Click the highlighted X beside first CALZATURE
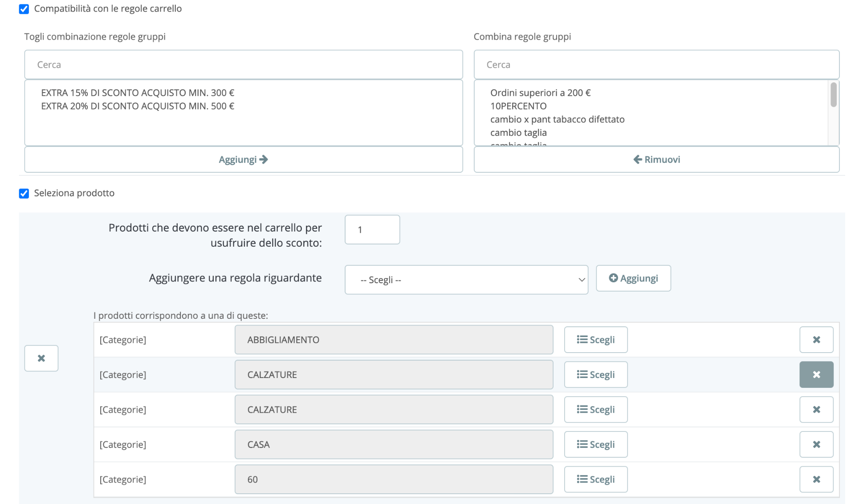Viewport: 855px width, 504px height. (x=816, y=374)
